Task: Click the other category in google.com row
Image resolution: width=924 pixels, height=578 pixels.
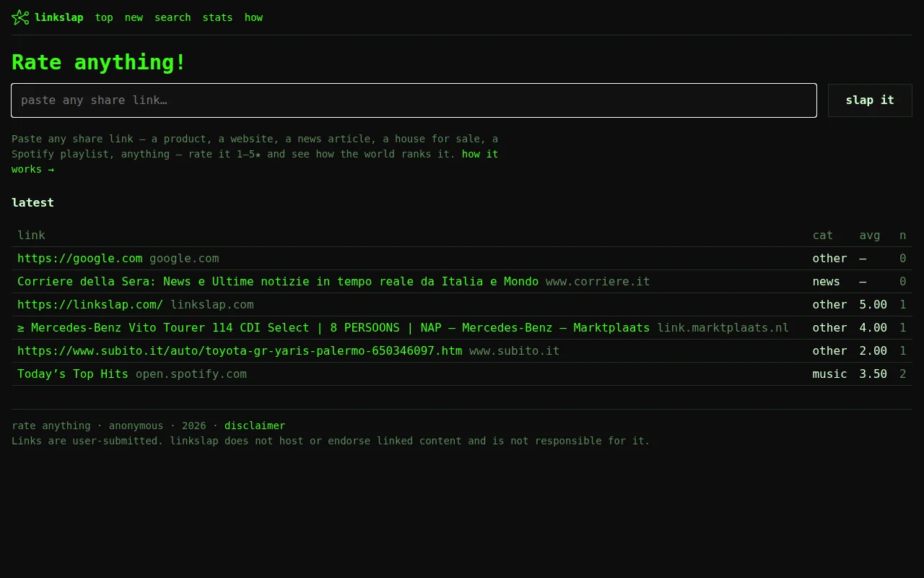Action: coord(830,259)
